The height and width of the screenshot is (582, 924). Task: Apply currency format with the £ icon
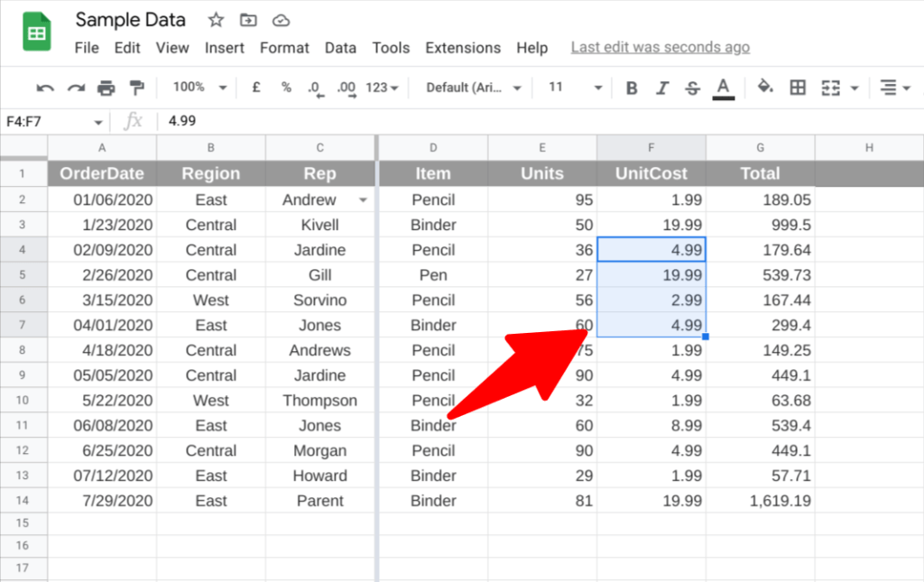pos(254,88)
